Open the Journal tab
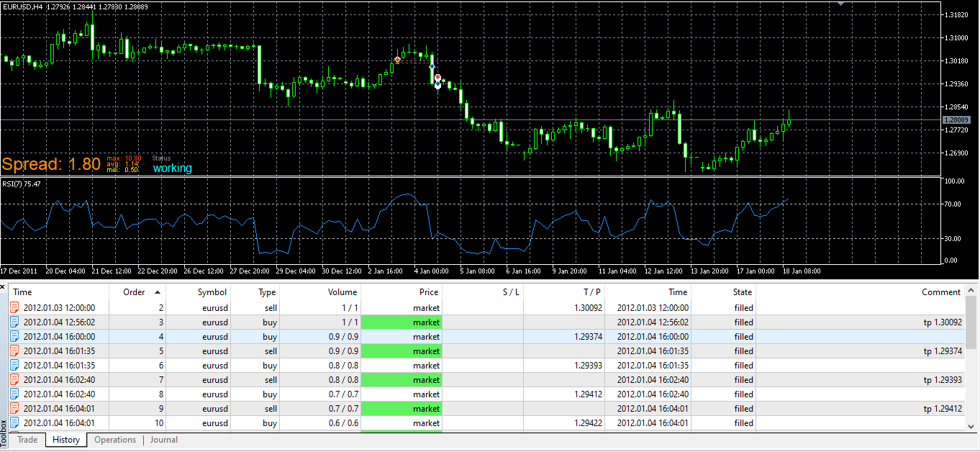The width and height of the screenshot is (980, 452). tap(163, 440)
